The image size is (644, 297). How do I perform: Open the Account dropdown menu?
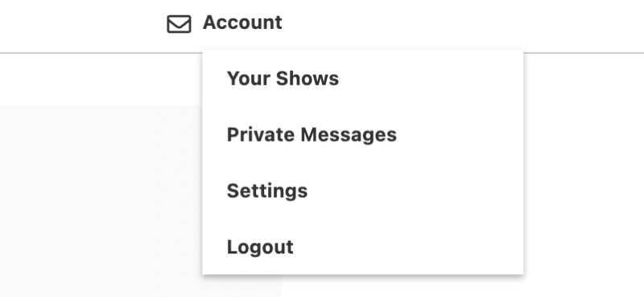[242, 23]
